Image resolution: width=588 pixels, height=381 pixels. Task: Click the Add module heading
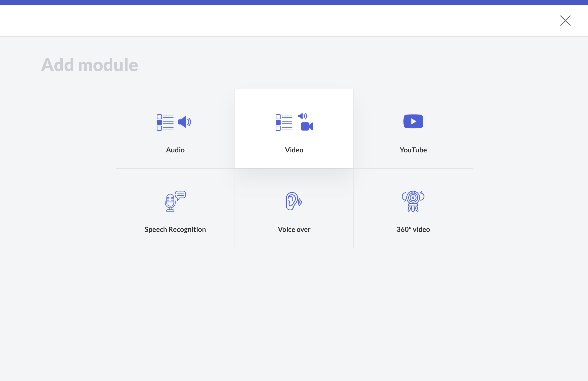pyautogui.click(x=89, y=65)
